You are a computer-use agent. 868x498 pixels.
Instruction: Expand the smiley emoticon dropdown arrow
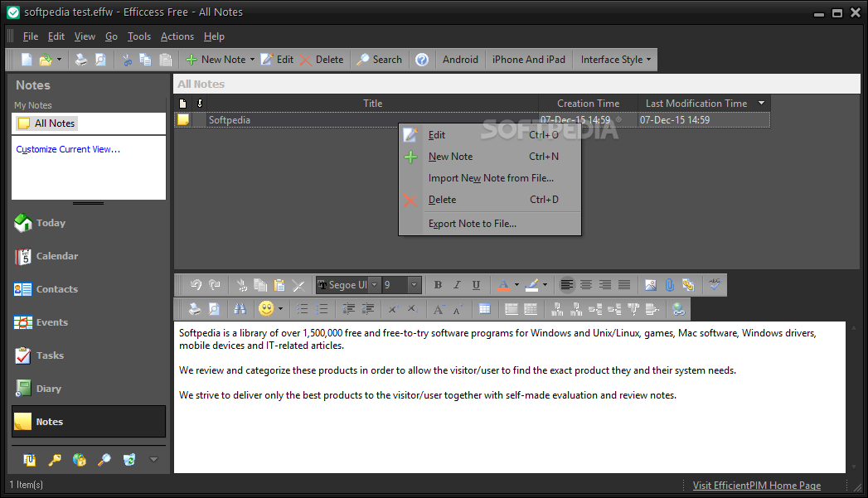tap(281, 309)
